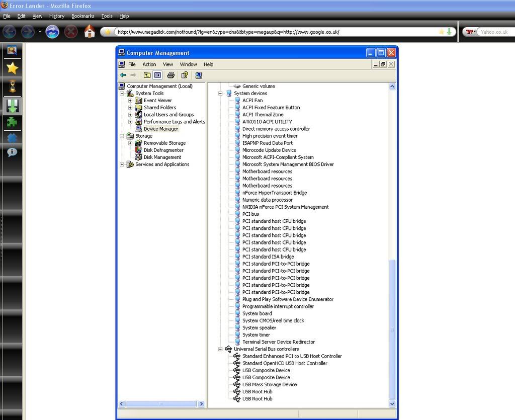Click the blue clover icon in the sidebar
Image resolution: width=515 pixels, height=420 pixels.
click(x=12, y=138)
